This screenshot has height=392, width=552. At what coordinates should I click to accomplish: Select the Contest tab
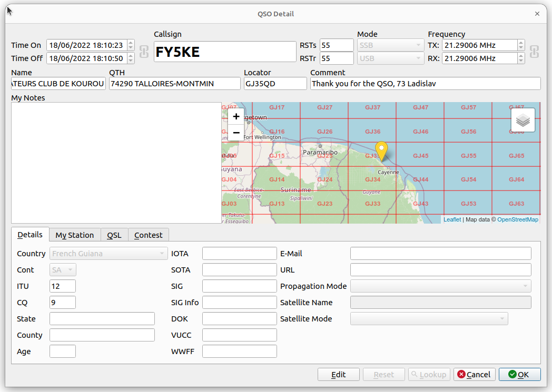pos(148,235)
